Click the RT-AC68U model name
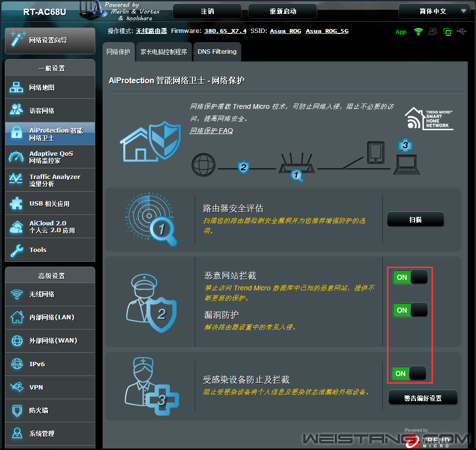 pyautogui.click(x=45, y=12)
